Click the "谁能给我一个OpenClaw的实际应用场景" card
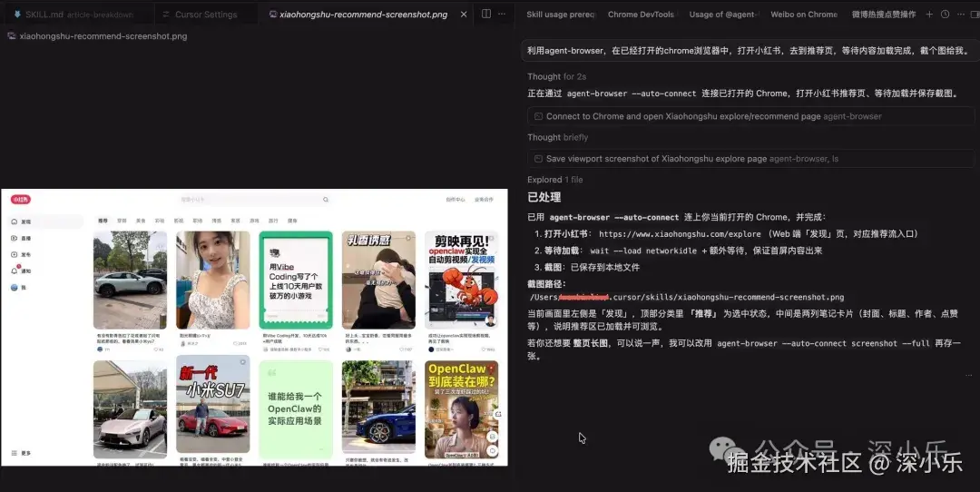The height and width of the screenshot is (492, 980). pyautogui.click(x=296, y=408)
